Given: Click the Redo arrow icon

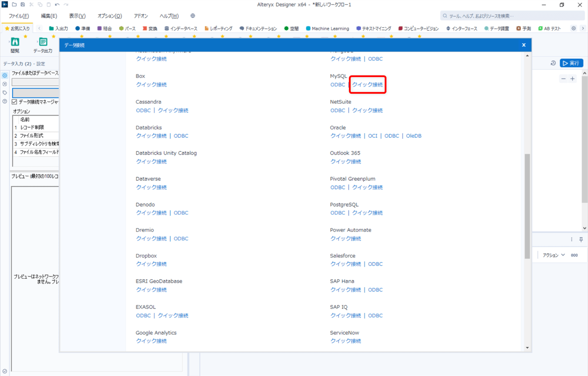Looking at the screenshot, I should pos(66,4).
